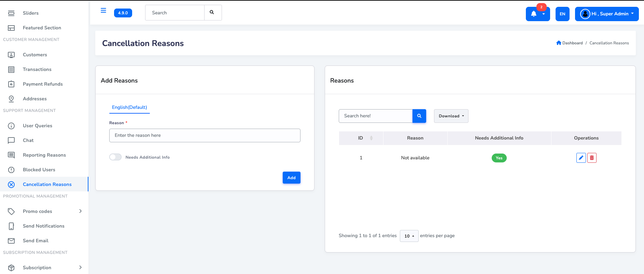Click the Send Notifications phone icon
This screenshot has width=644, height=274.
(11, 226)
